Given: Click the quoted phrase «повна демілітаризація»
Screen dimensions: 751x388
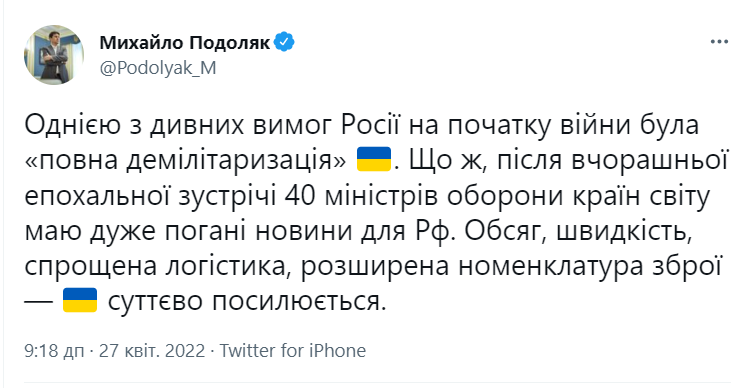Looking at the screenshot, I should (x=184, y=162).
